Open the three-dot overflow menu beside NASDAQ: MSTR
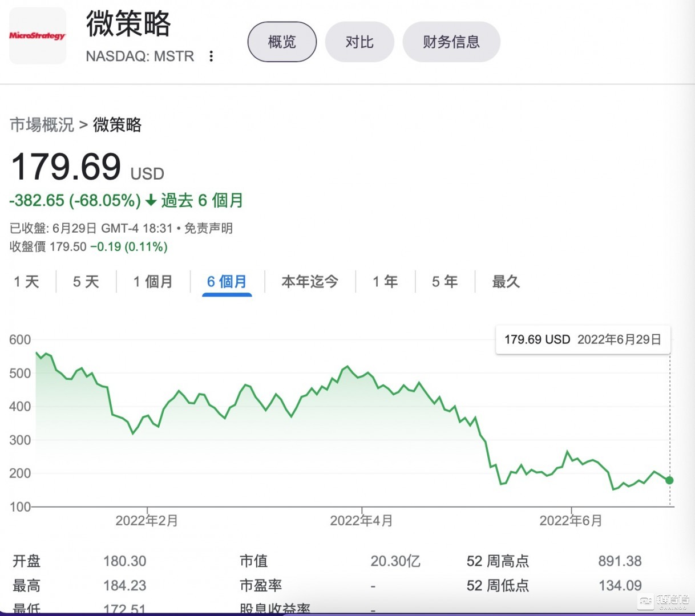 coord(211,56)
